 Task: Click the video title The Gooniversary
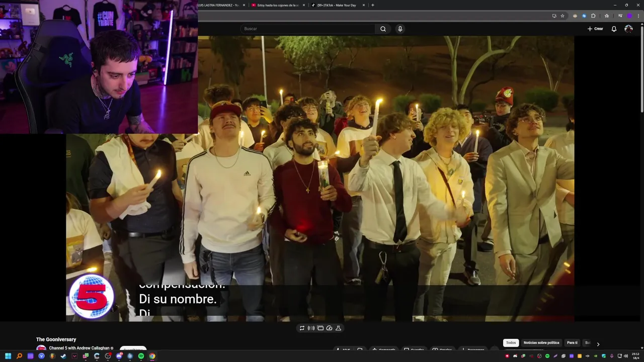[x=56, y=339]
